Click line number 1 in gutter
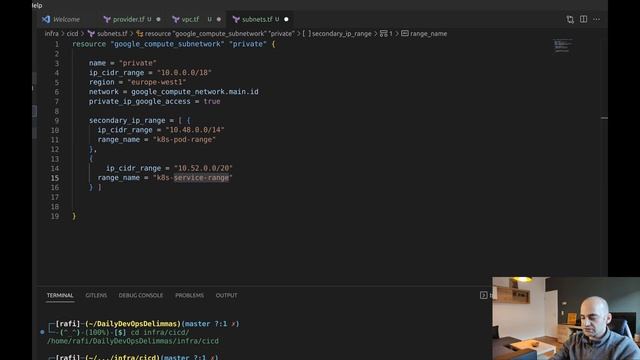Viewport: 640px width, 360px height. point(57,44)
